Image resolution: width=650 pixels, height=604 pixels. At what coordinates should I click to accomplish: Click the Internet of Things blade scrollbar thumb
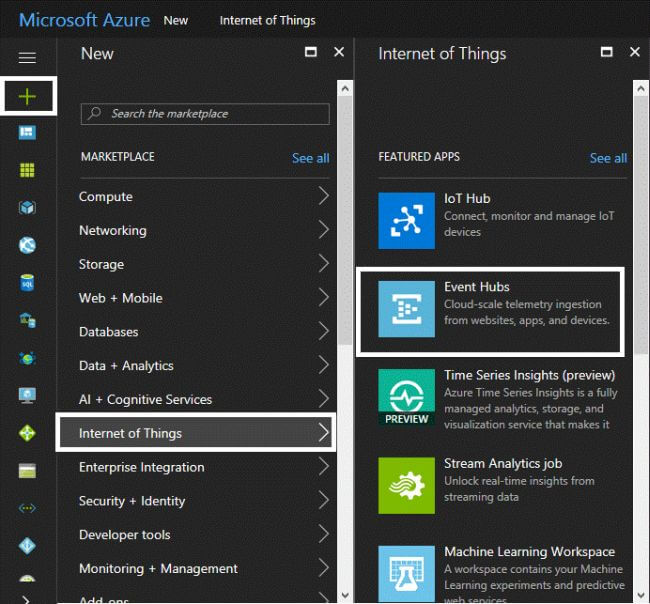pos(640,225)
